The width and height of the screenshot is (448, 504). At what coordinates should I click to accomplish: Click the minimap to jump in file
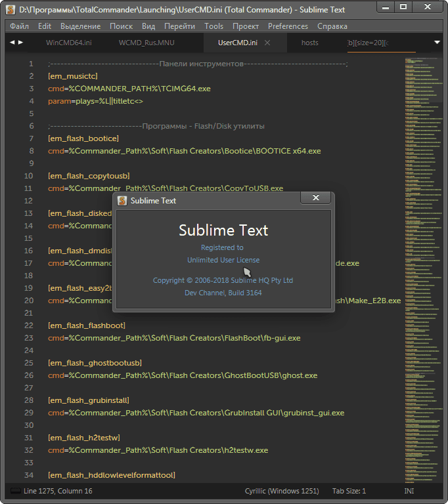point(423,270)
